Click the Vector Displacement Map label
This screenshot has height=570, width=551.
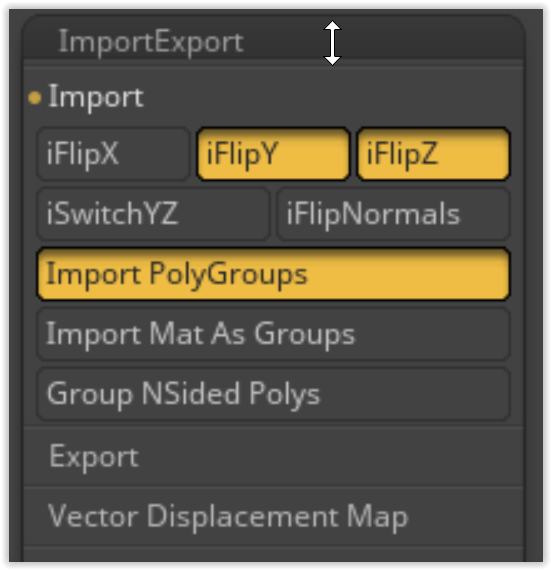(228, 517)
